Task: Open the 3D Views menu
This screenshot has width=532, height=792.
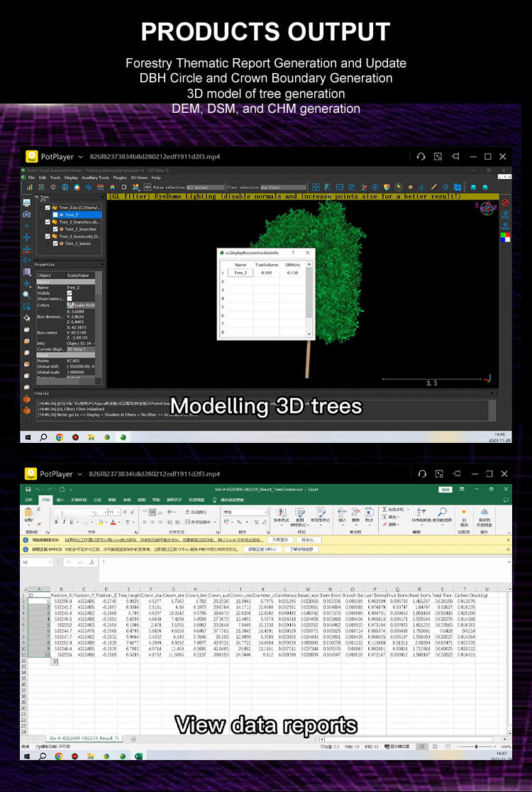Action: (139, 178)
